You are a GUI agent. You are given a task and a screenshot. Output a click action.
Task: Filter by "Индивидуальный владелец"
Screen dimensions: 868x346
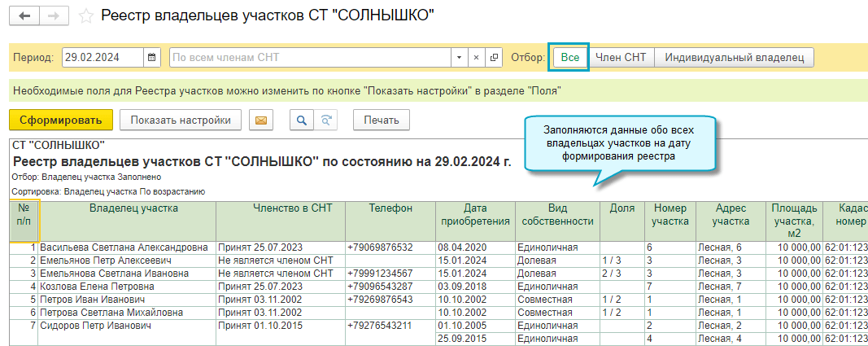[734, 57]
